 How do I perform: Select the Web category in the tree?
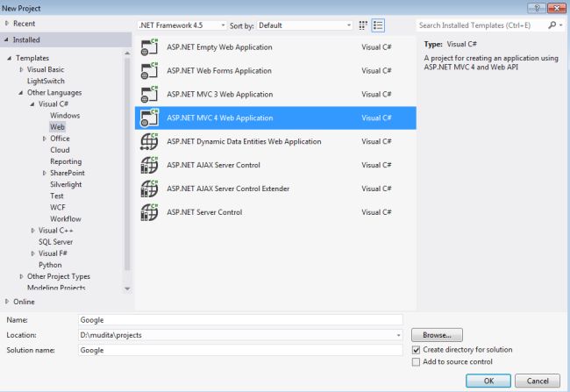(x=57, y=127)
